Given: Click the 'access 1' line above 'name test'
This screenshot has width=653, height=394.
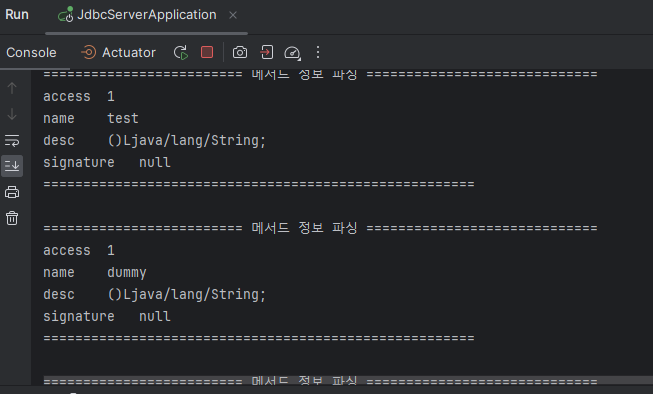Looking at the screenshot, I should 79,97.
